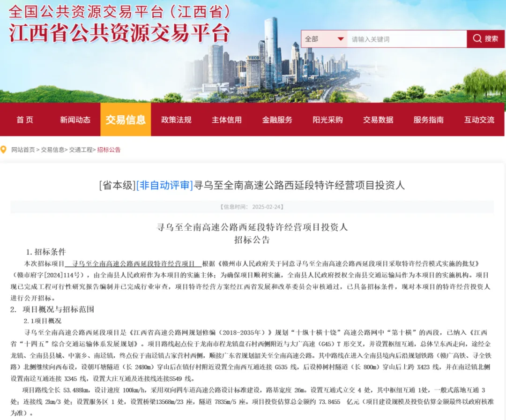Open the 金融服务 navigation item
The image size is (506, 420).
click(x=277, y=120)
